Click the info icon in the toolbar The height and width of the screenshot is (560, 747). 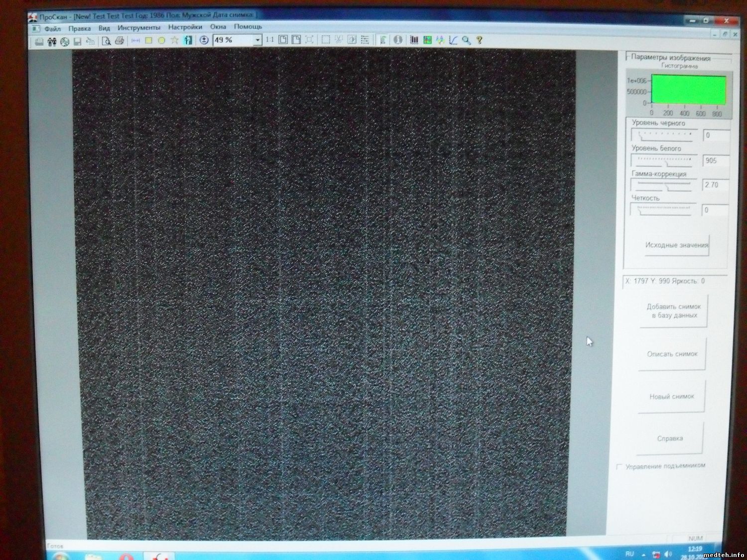pos(397,40)
